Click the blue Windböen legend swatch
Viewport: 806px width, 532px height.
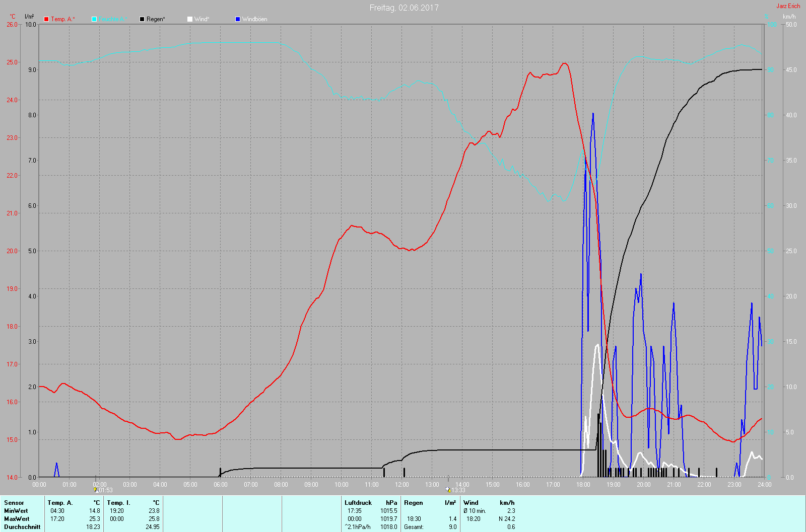pos(238,19)
